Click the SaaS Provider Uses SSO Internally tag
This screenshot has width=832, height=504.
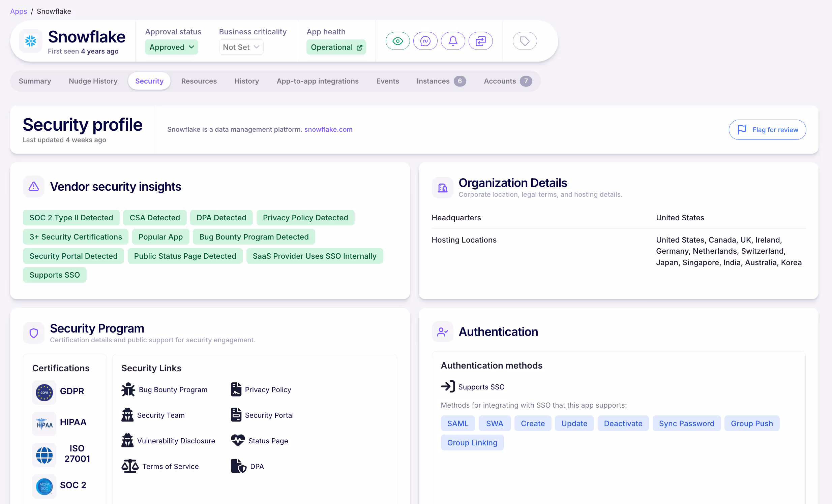tap(315, 256)
